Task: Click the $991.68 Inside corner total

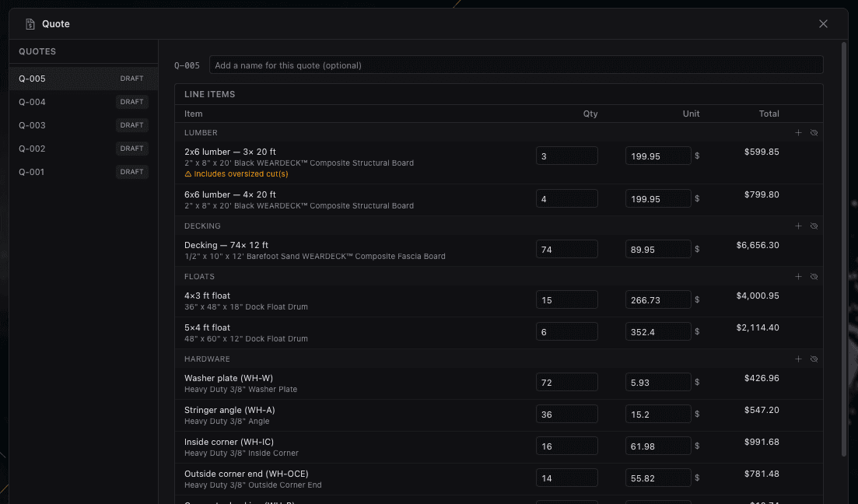Action: pos(761,442)
